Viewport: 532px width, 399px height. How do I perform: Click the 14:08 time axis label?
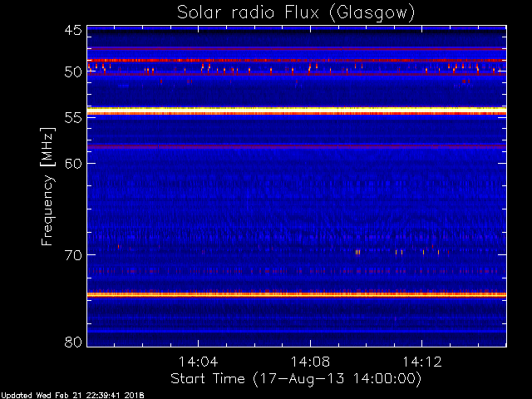pyautogui.click(x=310, y=362)
